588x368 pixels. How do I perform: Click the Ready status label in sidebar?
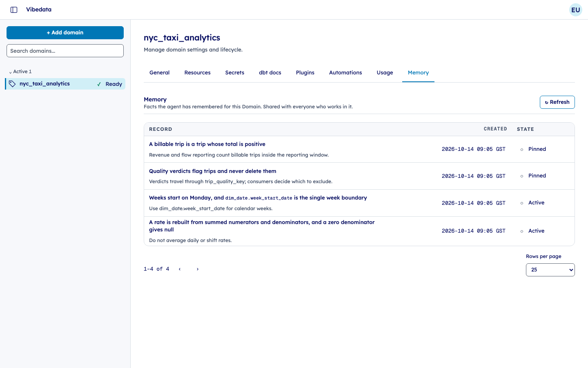point(114,84)
